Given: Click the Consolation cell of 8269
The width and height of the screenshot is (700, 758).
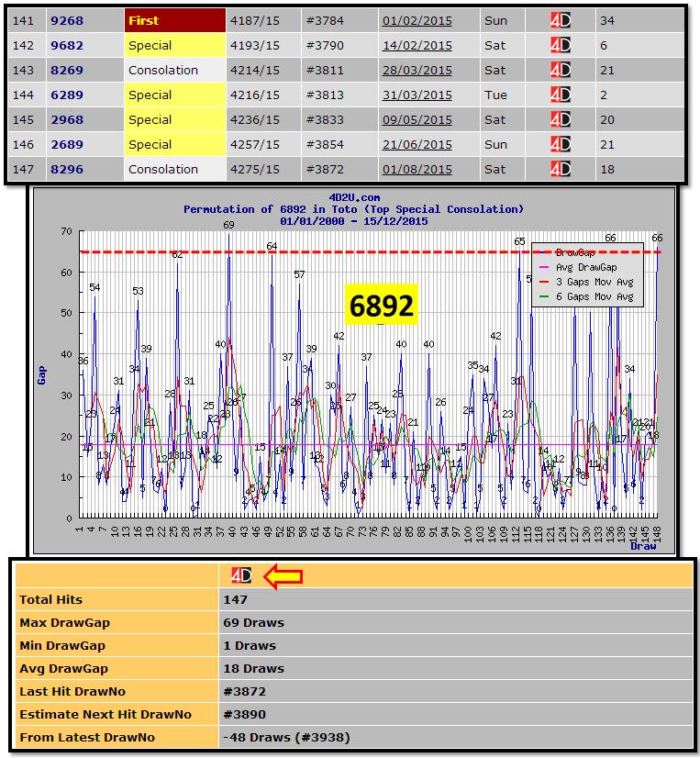Looking at the screenshot, I should [x=175, y=70].
